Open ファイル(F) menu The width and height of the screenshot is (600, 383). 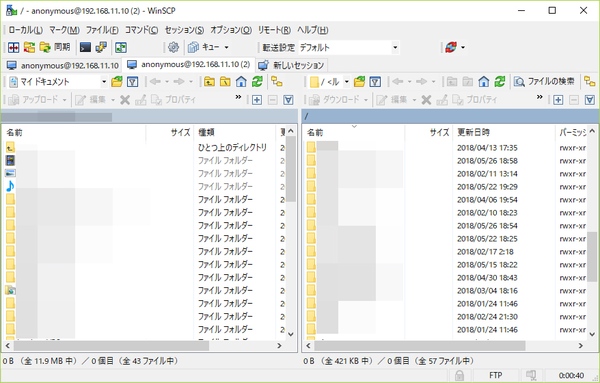tap(102, 30)
